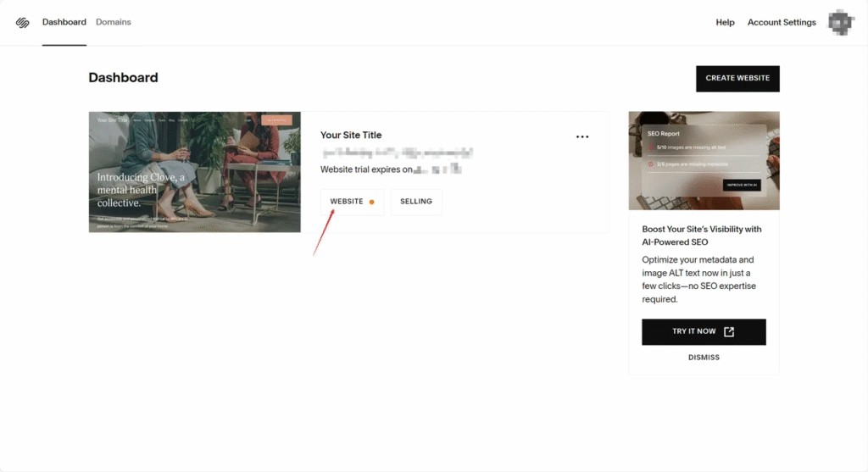Viewport: 868px width, 472px height.
Task: Click the external link icon on Try It Now
Action: (x=729, y=331)
